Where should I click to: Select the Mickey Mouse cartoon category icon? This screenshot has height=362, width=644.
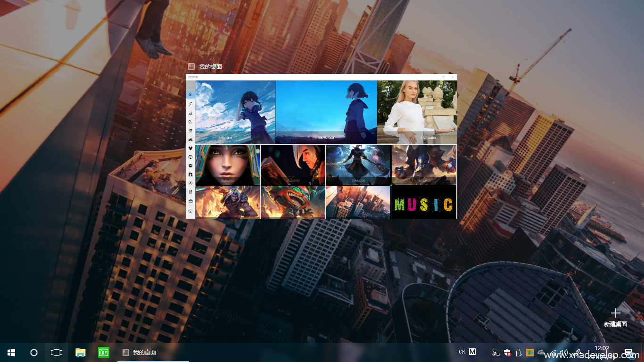click(190, 148)
